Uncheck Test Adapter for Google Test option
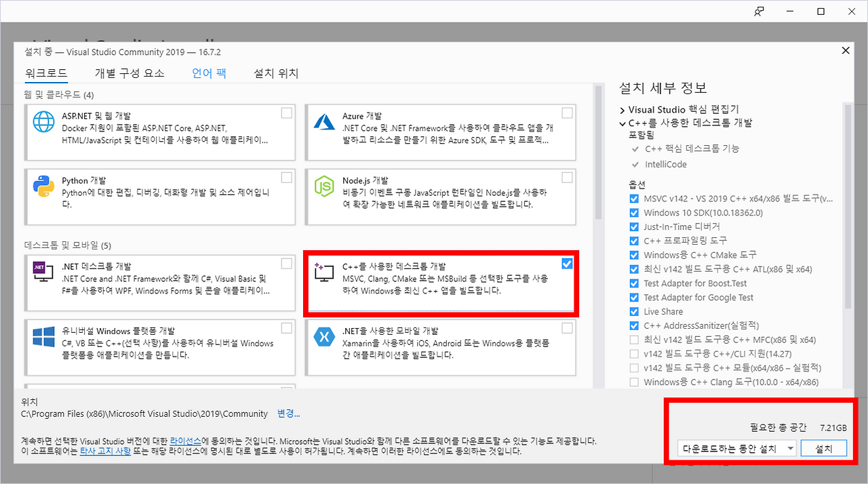The image size is (868, 484). click(634, 298)
